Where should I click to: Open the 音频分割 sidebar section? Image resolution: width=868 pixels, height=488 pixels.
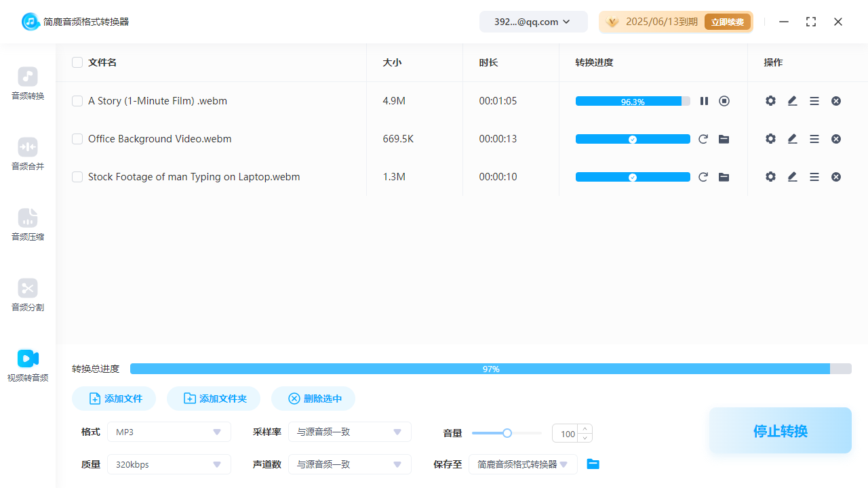point(28,295)
